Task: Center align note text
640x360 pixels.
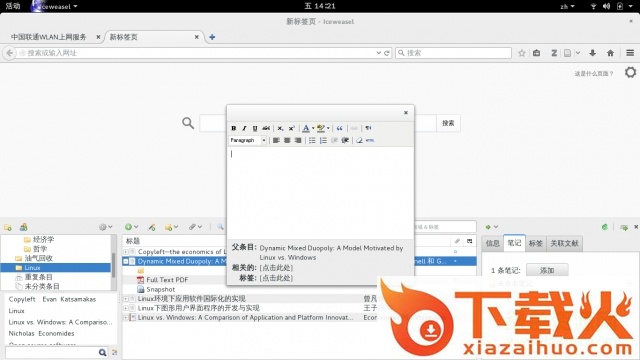Action: (x=287, y=140)
